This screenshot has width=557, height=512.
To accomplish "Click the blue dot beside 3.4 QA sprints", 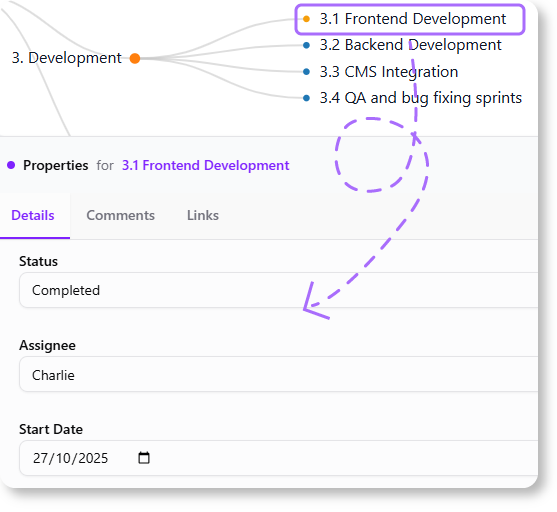I will tap(306, 98).
